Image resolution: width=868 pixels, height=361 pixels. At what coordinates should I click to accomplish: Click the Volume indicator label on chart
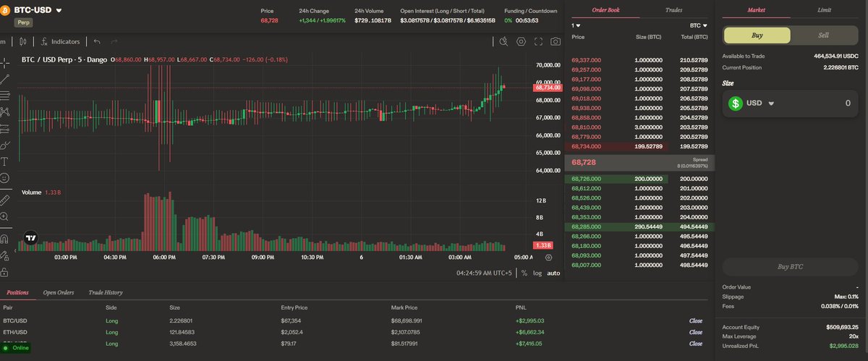click(31, 192)
